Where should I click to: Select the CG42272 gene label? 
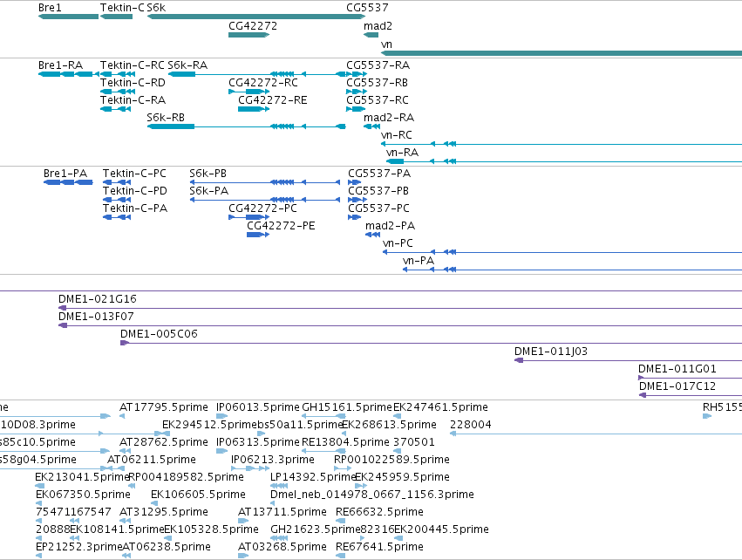tap(253, 26)
